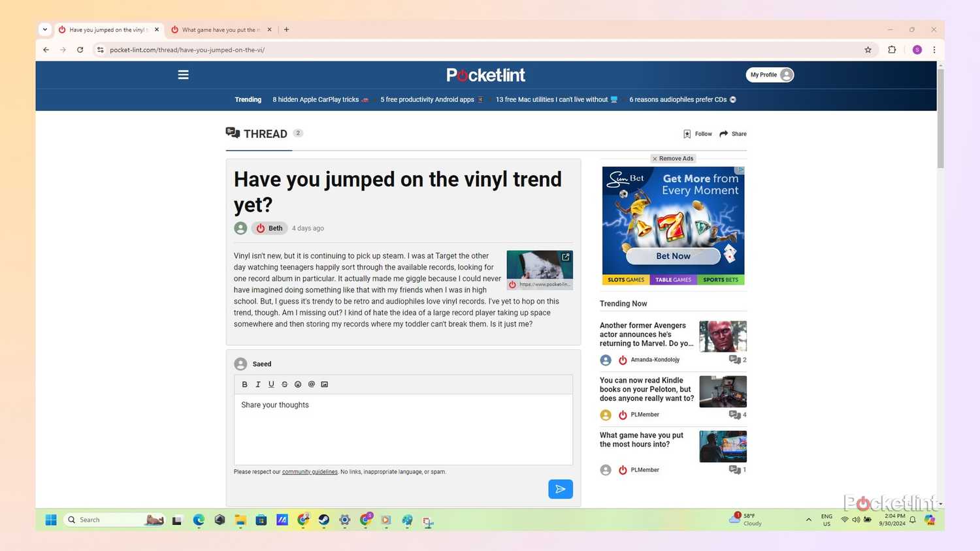Open the emoji picker in the editor

click(298, 385)
